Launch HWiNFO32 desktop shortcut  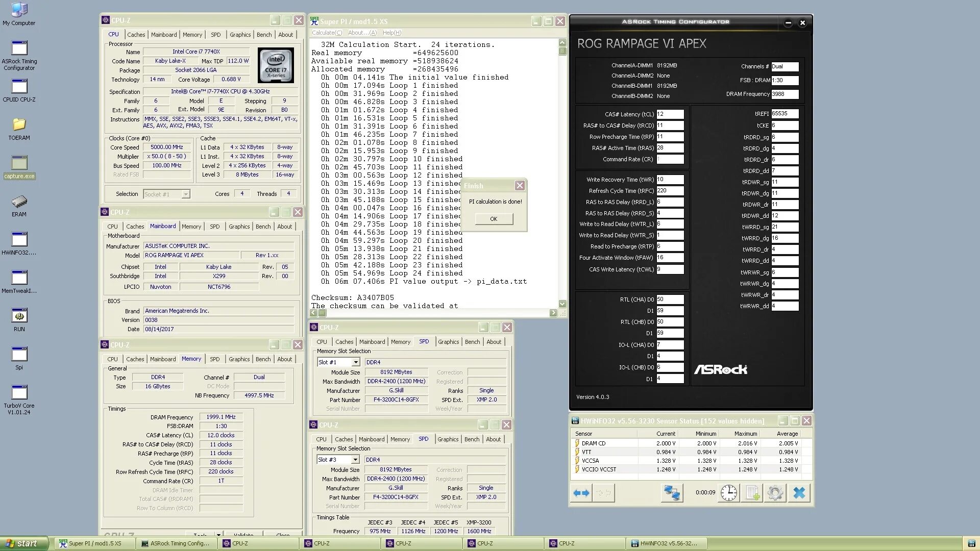(x=19, y=244)
